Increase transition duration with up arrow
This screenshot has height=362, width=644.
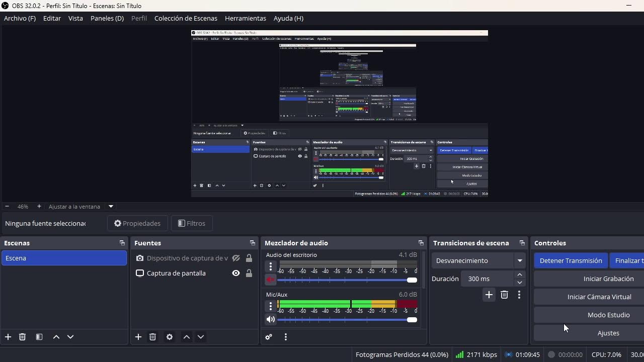520,275
